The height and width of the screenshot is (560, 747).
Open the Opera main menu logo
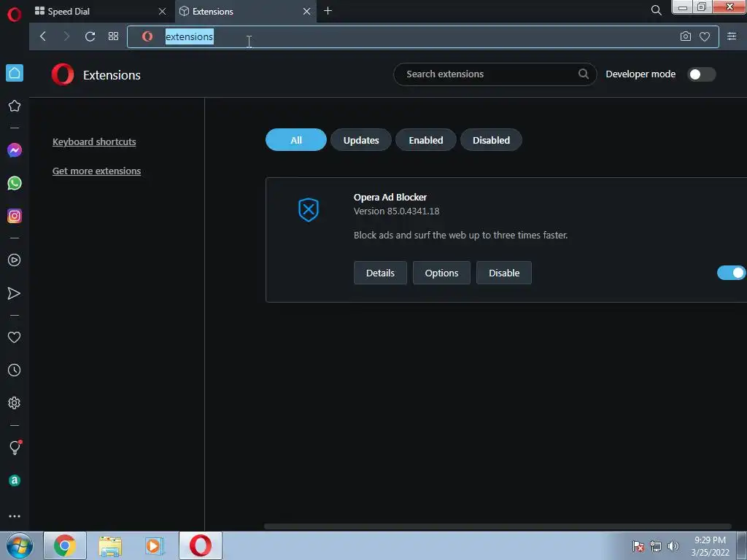tap(15, 15)
